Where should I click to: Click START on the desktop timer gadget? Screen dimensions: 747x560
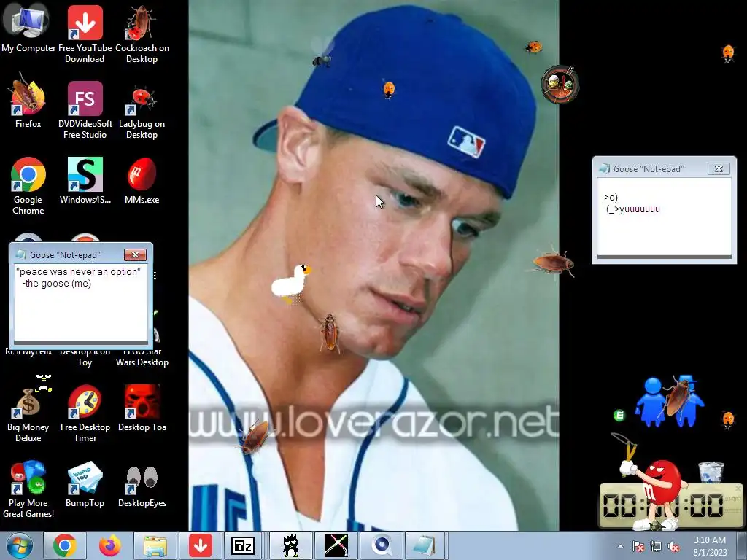[732, 499]
